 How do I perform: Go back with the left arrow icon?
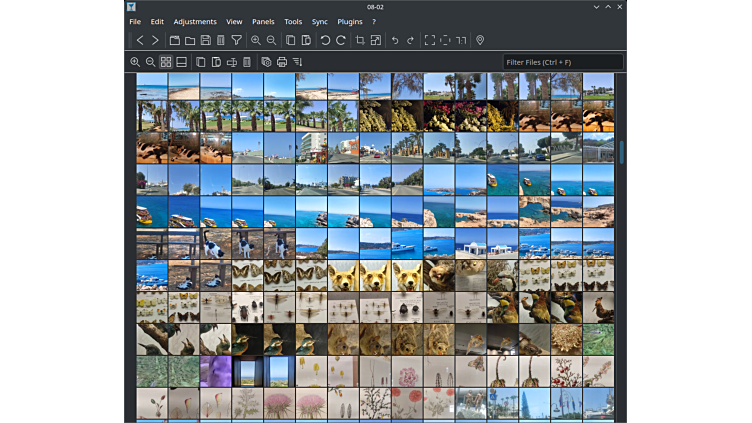[x=140, y=40]
